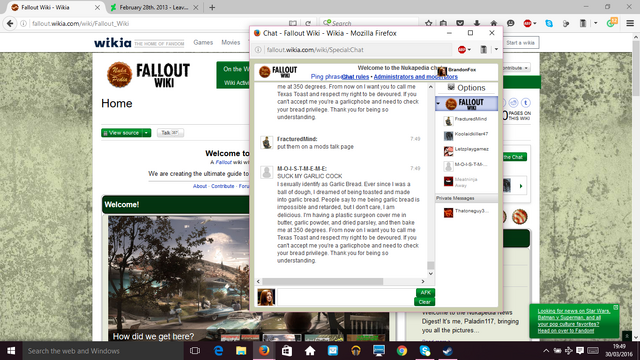Open Google Chrome from the taskbar

point(402,351)
